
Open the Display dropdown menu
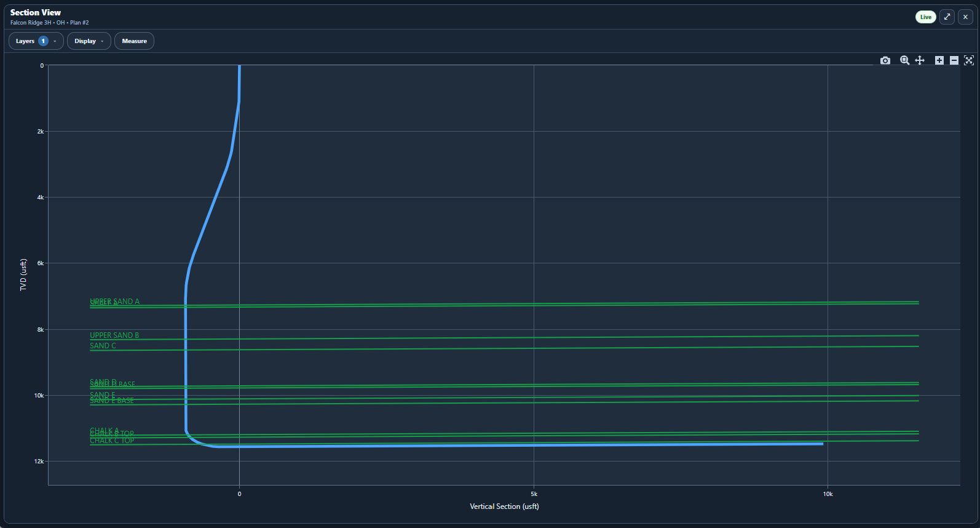(89, 41)
